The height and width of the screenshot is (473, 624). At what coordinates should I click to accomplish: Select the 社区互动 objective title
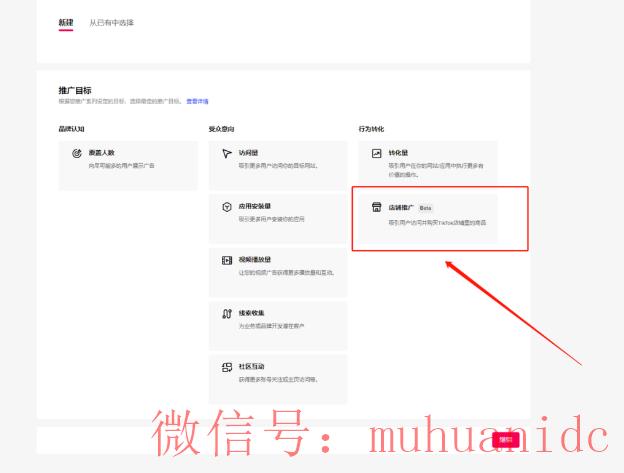pyautogui.click(x=252, y=366)
